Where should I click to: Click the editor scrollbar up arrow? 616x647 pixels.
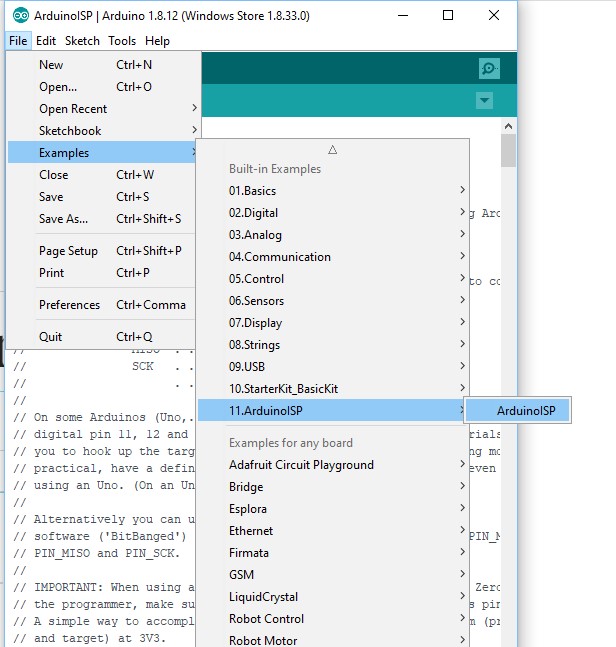[508, 126]
